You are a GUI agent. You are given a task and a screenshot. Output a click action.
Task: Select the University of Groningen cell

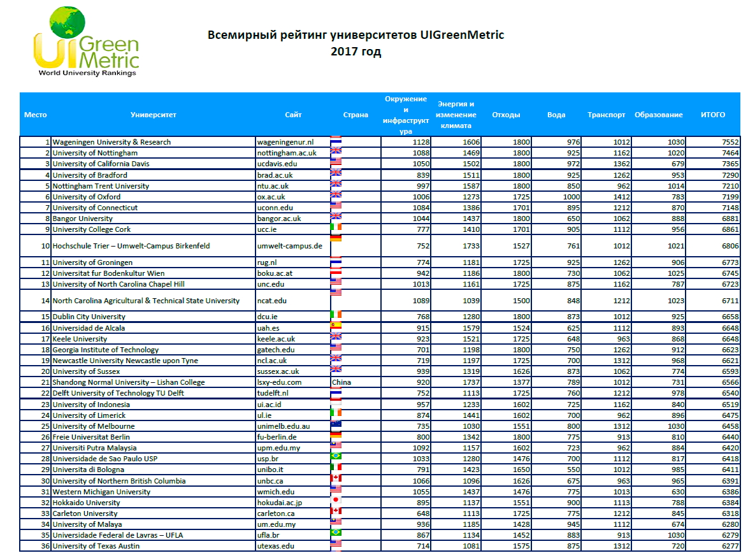(x=153, y=262)
